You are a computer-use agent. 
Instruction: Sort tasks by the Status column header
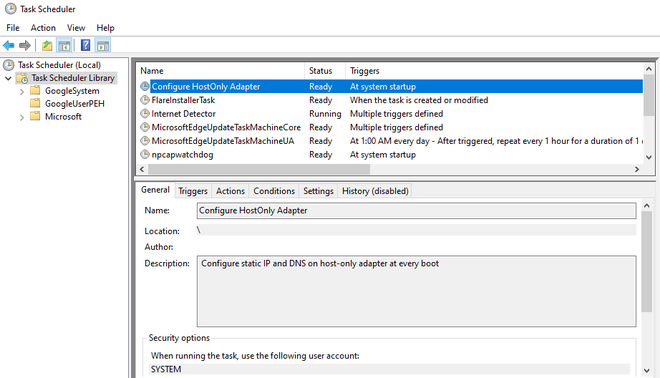pos(325,71)
